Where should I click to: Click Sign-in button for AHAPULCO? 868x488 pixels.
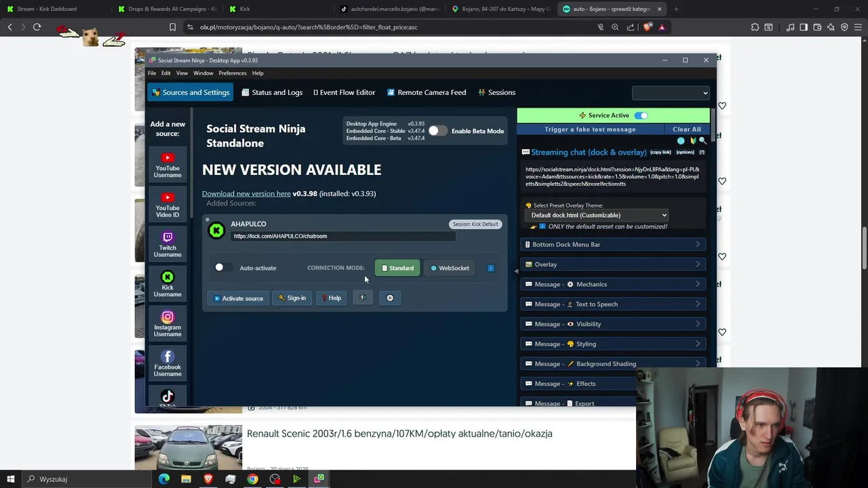pyautogui.click(x=292, y=298)
